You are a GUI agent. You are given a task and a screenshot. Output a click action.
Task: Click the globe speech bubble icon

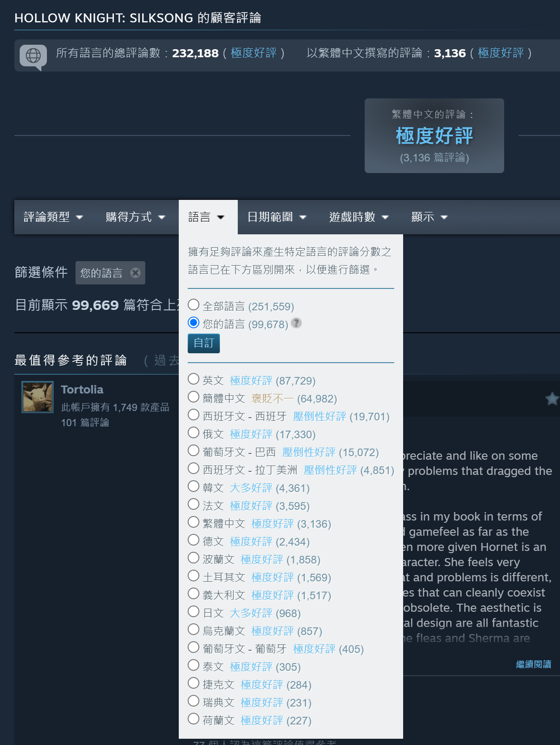[x=33, y=56]
